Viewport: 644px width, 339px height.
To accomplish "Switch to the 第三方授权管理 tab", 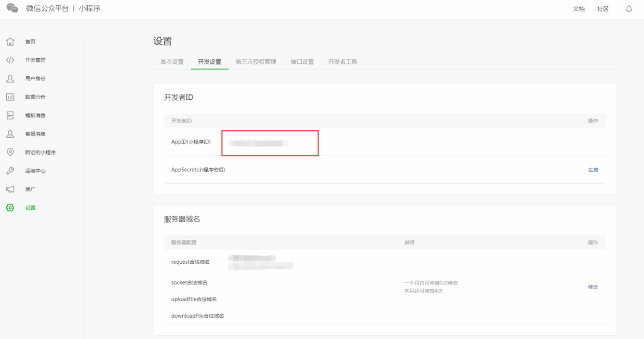I will coord(256,62).
